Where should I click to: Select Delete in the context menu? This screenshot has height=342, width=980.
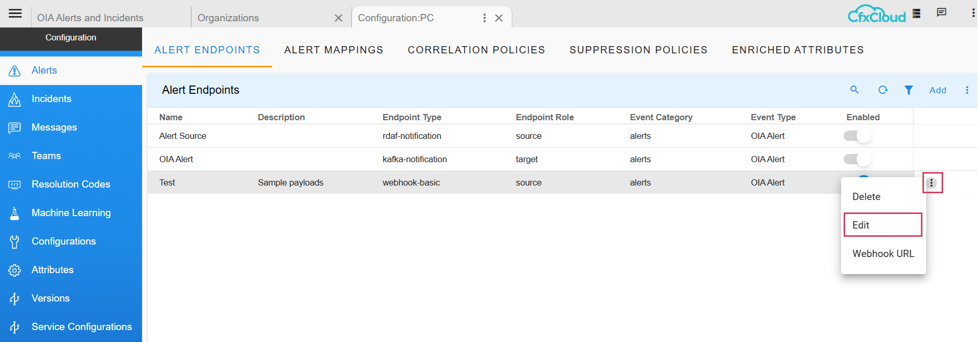[x=866, y=196]
